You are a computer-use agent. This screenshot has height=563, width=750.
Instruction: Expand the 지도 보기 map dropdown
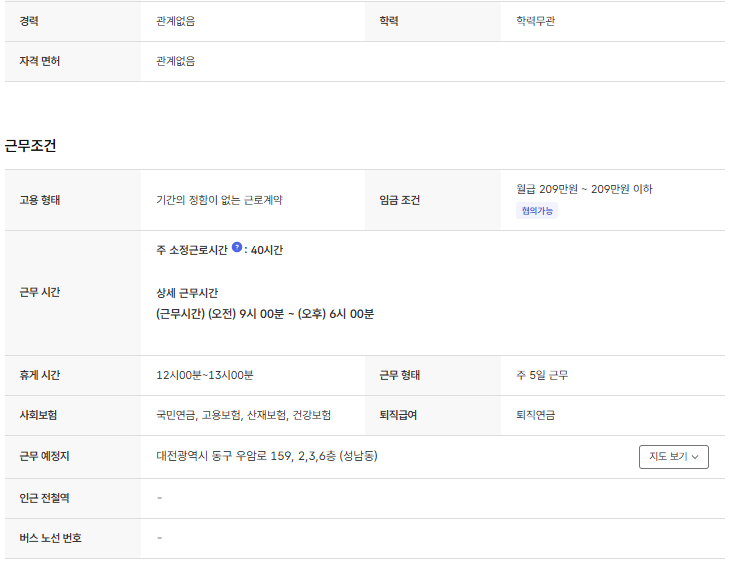[673, 457]
